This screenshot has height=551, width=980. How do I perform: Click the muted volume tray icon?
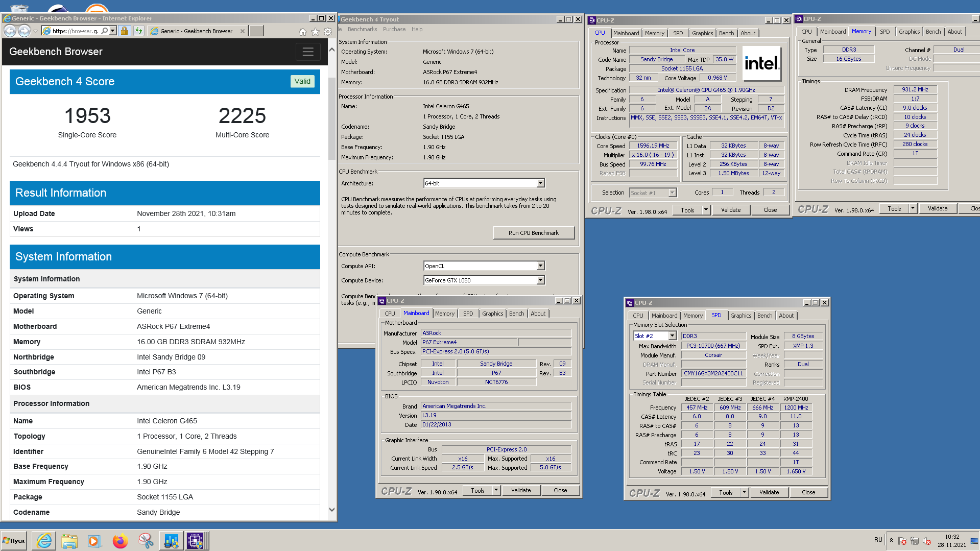pos(927,541)
